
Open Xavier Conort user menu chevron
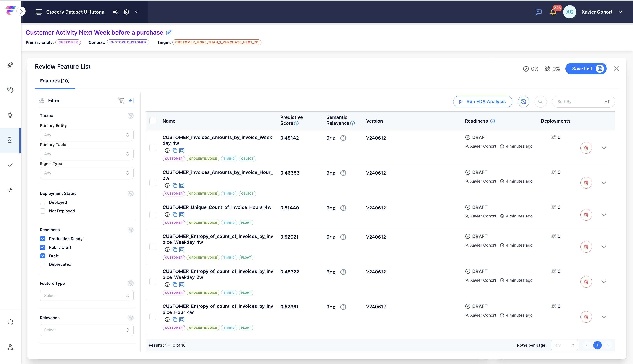coord(621,12)
